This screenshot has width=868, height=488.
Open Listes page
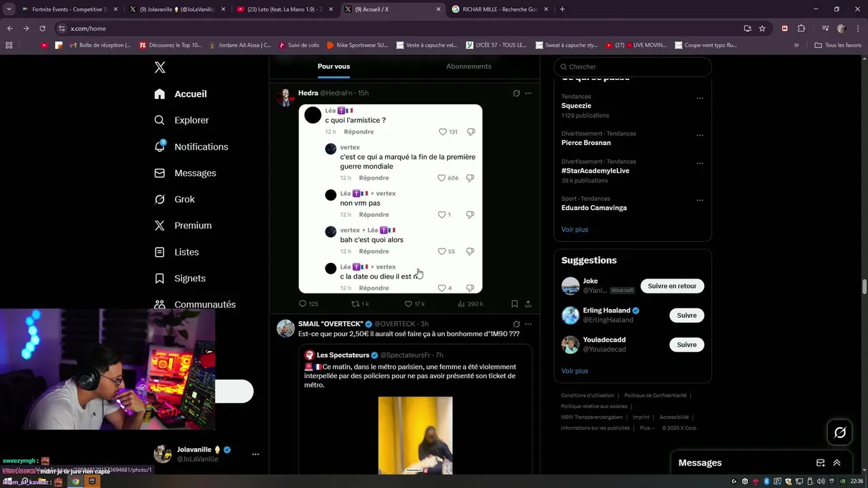(176, 252)
